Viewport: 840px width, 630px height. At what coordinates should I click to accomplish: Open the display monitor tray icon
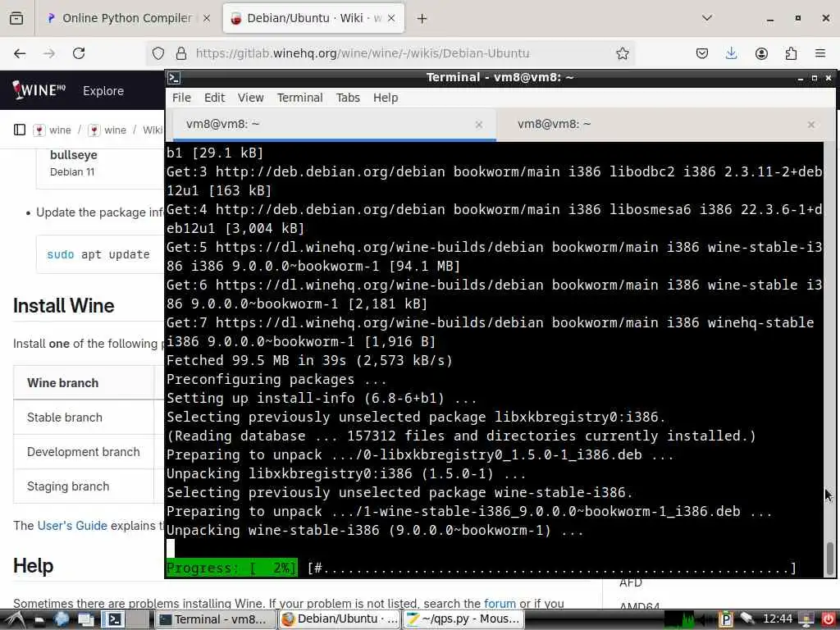[806, 620]
